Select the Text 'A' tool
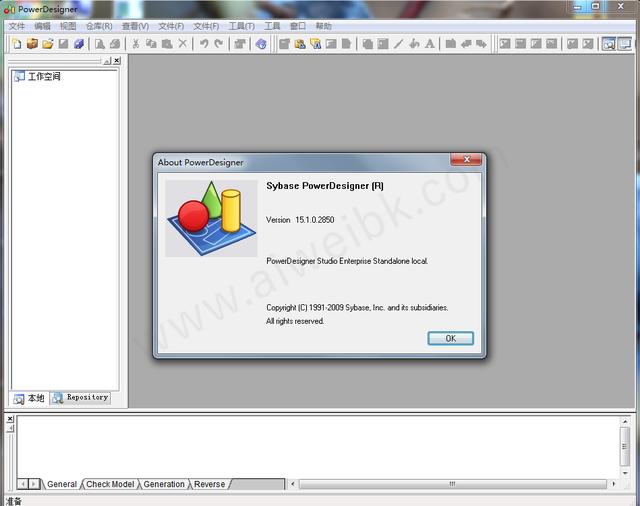 [429, 44]
